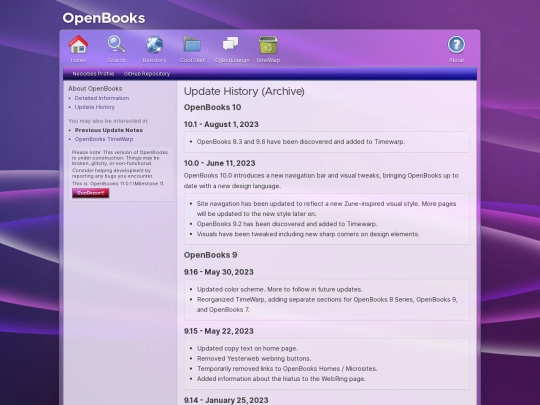The width and height of the screenshot is (540, 405).
Task: Click the About OpenBooks sidebar heading
Action: pyautogui.click(x=95, y=89)
